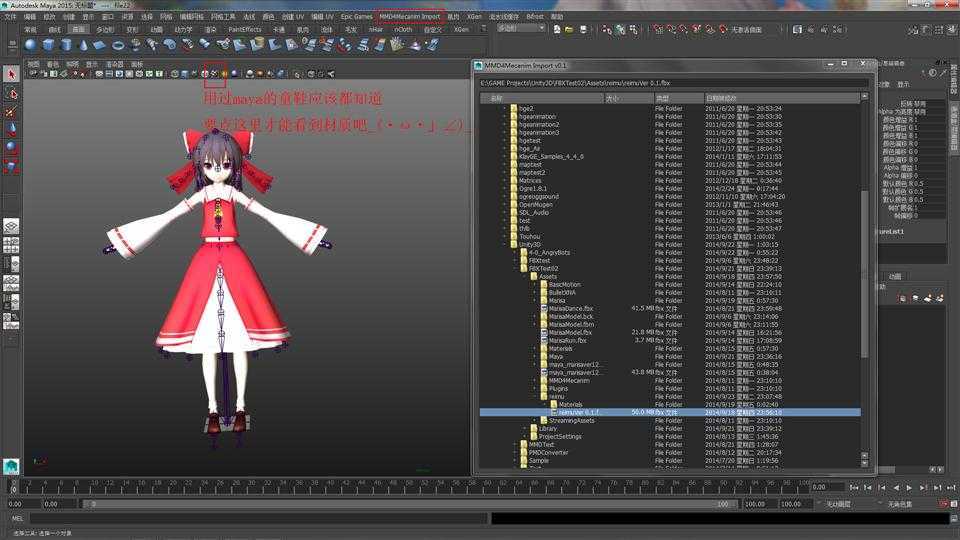Create a polygon torus from the shelf
The image size is (960, 540).
pyautogui.click(x=118, y=45)
